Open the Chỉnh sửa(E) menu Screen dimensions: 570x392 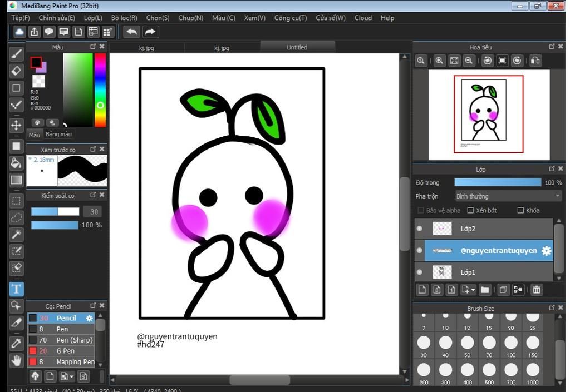pos(57,18)
